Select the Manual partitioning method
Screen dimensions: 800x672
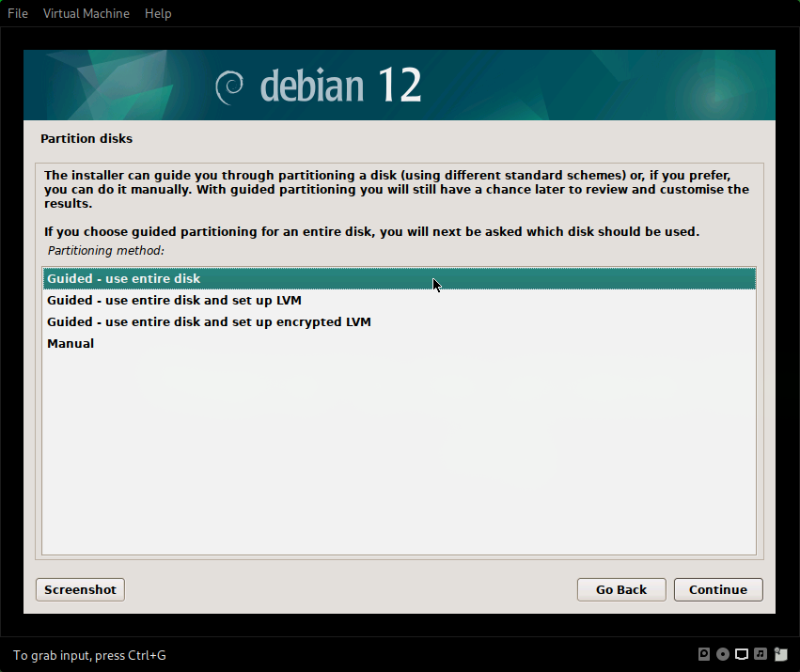pos(71,344)
